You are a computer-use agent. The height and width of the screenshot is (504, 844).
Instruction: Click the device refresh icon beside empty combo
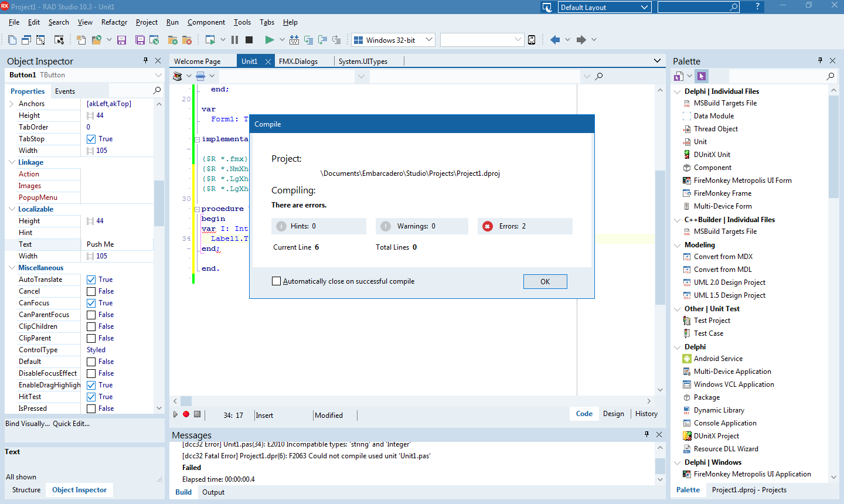tap(532, 40)
